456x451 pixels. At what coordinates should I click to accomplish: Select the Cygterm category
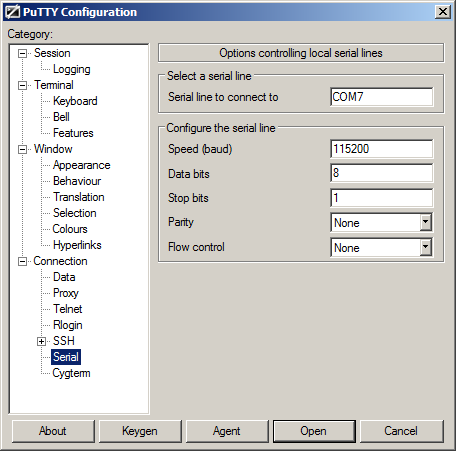coord(71,373)
